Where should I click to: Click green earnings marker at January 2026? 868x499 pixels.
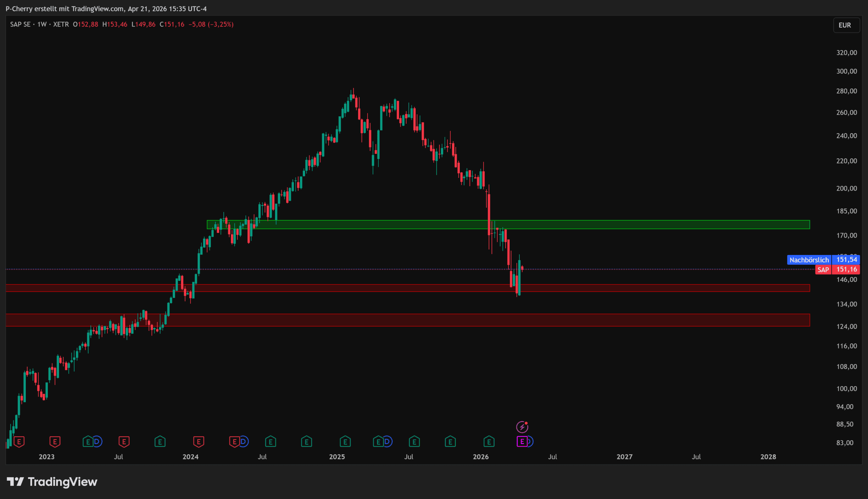tap(489, 441)
